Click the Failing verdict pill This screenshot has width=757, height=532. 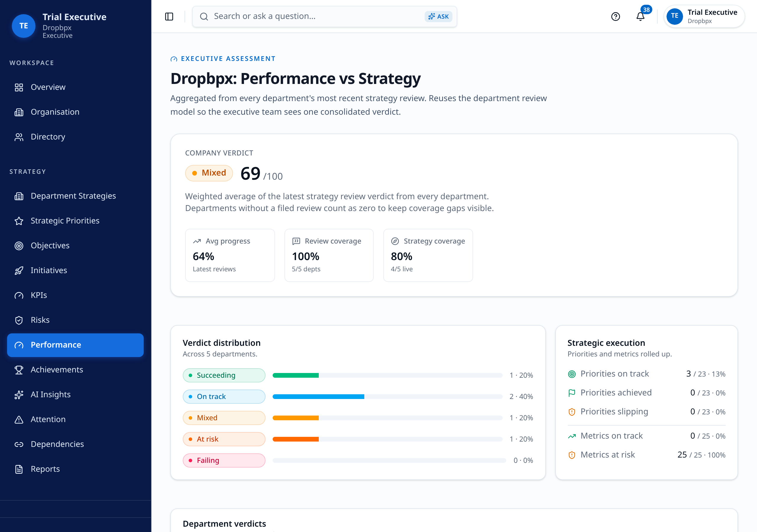point(224,460)
